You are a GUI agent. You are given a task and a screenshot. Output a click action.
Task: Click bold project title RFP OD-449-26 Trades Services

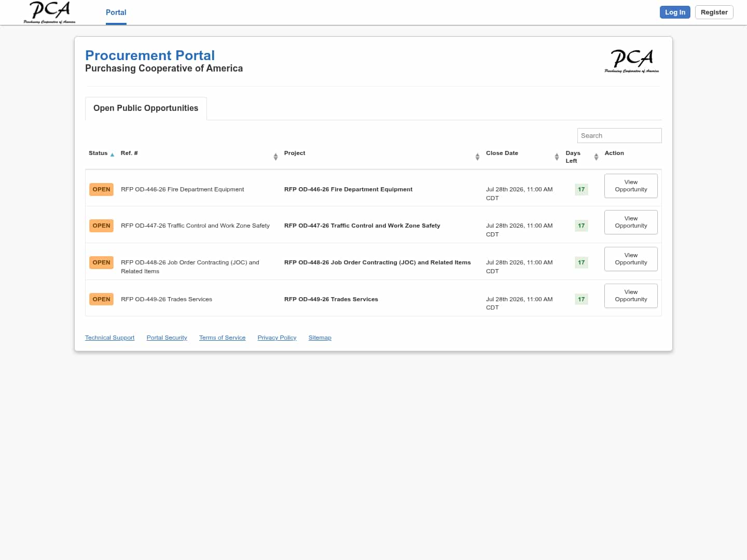(x=331, y=299)
